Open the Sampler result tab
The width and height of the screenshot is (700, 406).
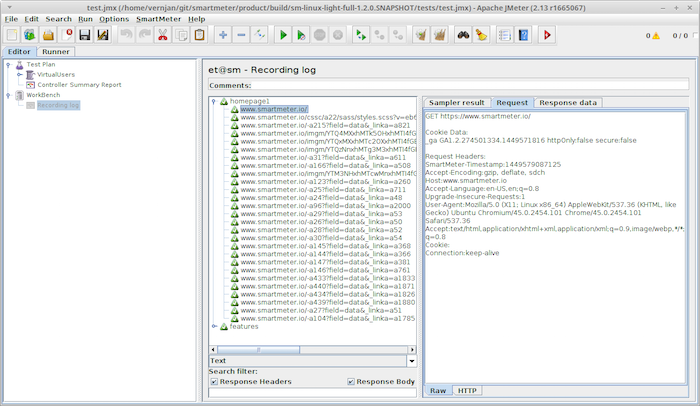(457, 103)
